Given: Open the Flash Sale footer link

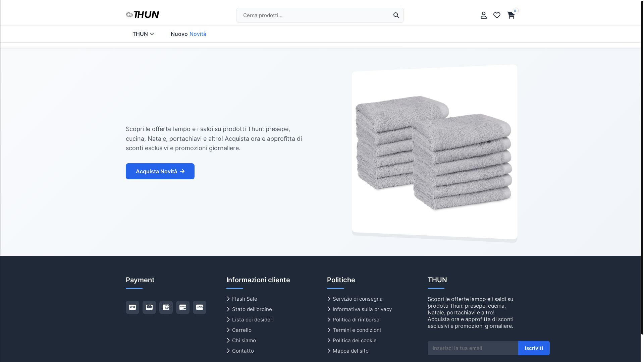Looking at the screenshot, I should [242, 299].
